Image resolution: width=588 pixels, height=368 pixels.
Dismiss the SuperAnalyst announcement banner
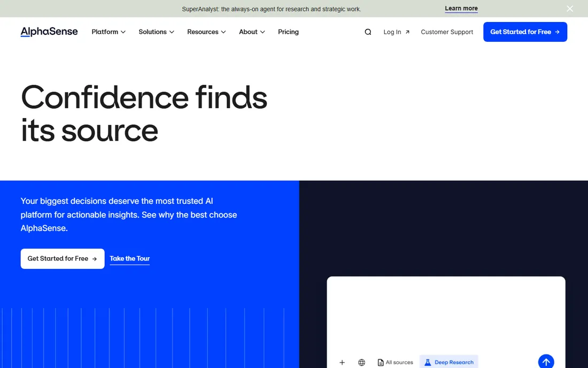[570, 9]
